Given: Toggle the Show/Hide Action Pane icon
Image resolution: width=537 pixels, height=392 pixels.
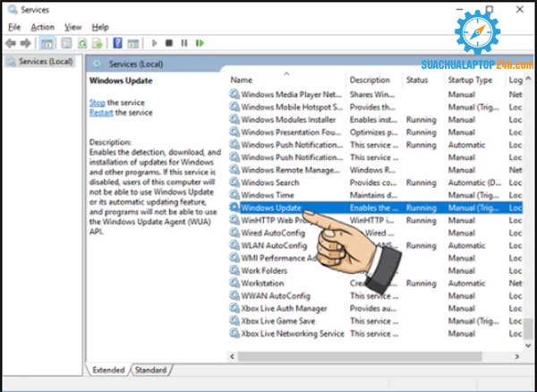Looking at the screenshot, I should pos(132,43).
